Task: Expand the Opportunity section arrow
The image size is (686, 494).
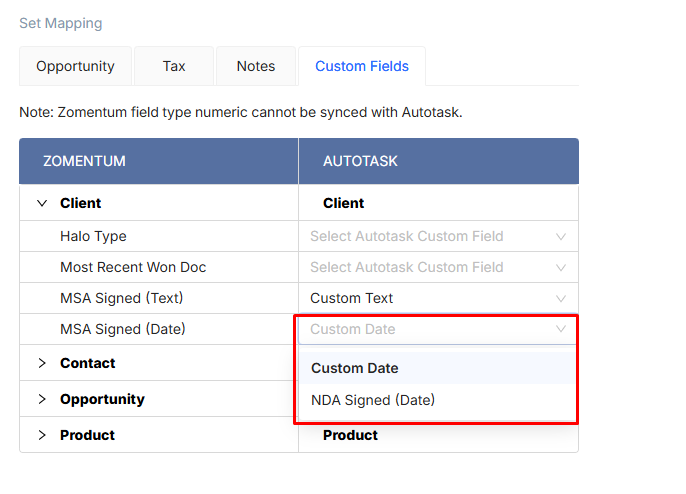Action: tap(42, 399)
